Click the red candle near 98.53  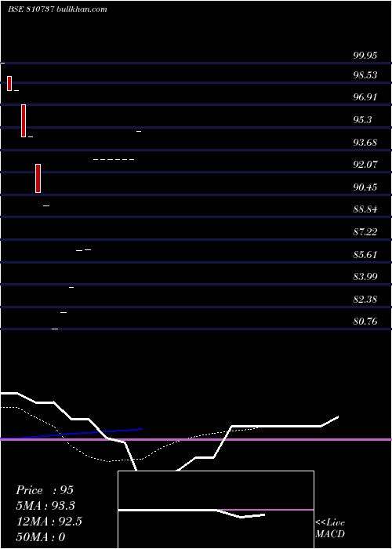(9, 83)
